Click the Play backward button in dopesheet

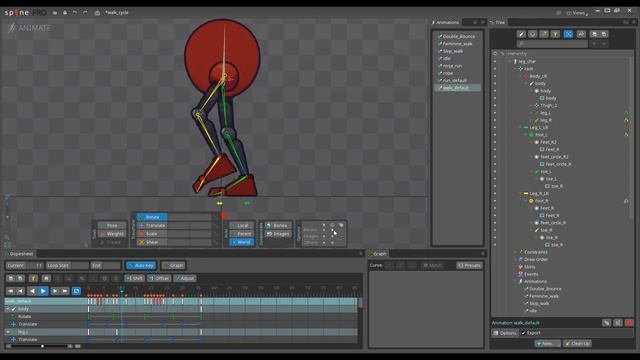tap(32, 291)
